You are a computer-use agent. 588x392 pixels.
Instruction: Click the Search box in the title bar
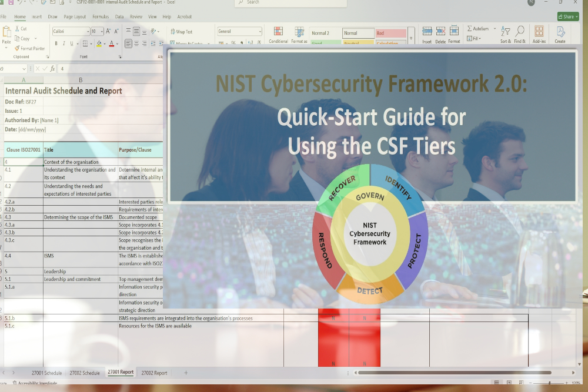(x=291, y=2)
